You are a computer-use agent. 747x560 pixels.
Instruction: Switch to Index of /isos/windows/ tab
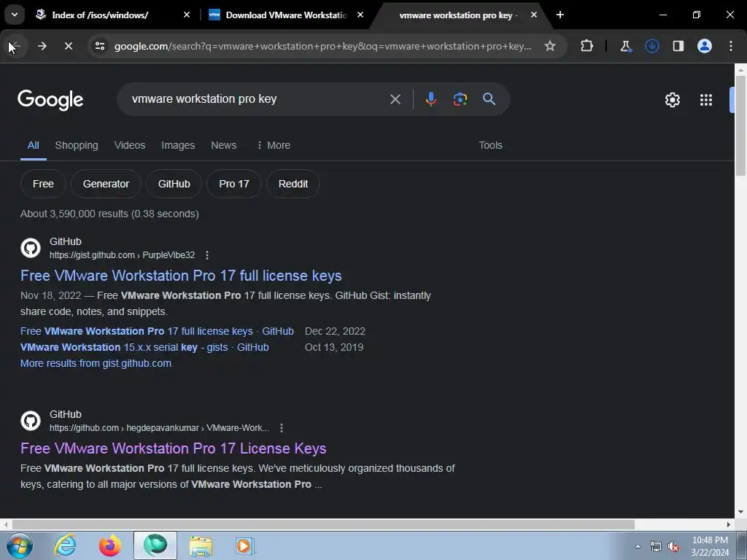pos(100,15)
